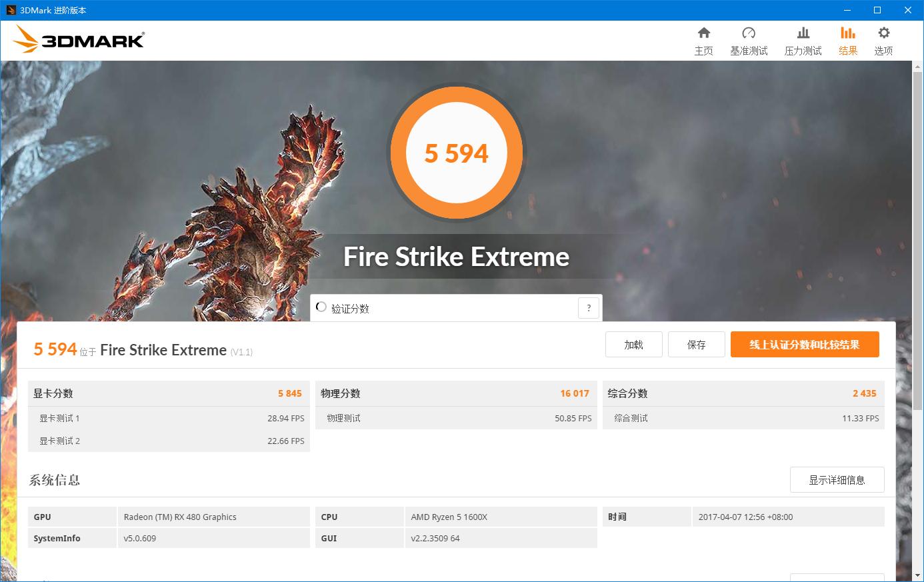Select the 显卡测试 1 result row
This screenshot has height=582, width=924.
[x=168, y=418]
